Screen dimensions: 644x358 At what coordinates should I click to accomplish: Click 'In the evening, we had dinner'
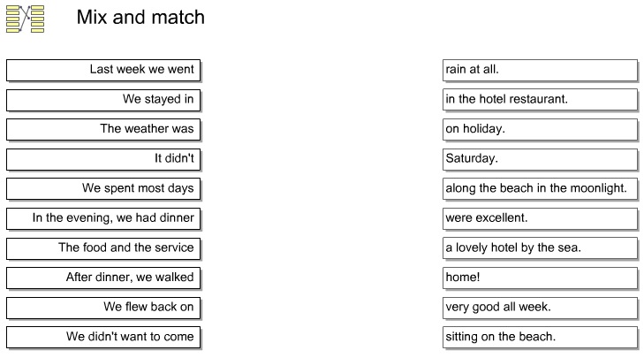pyautogui.click(x=102, y=218)
